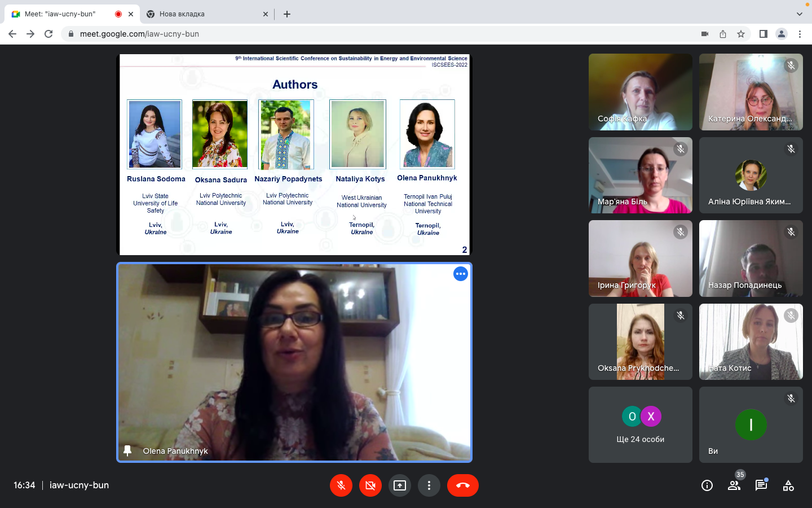
Task: Open the activities panel
Action: pos(788,485)
